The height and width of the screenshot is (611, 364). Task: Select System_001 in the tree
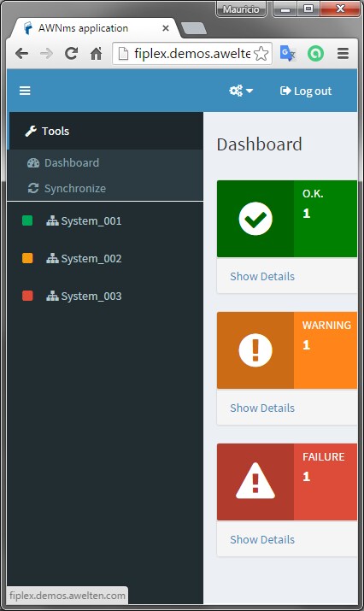pyautogui.click(x=84, y=221)
